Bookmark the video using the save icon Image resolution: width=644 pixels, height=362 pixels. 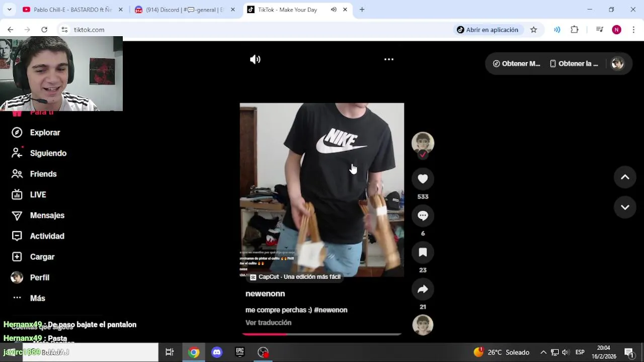423,252
